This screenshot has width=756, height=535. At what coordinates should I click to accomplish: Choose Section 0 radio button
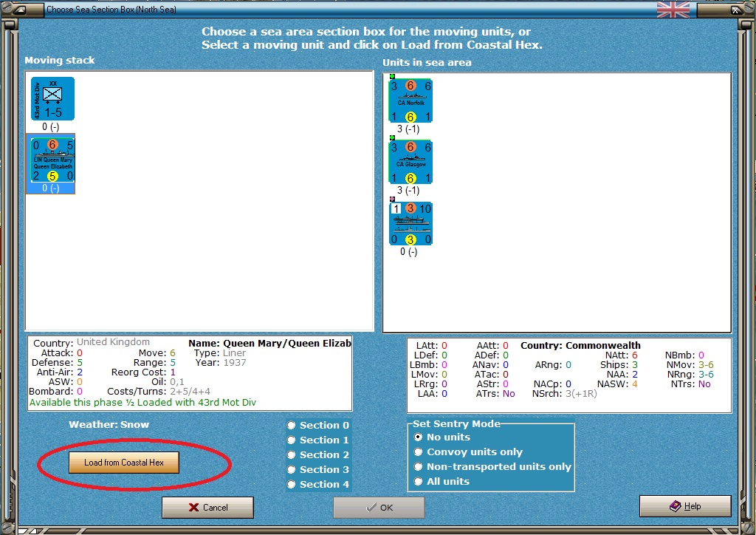(x=291, y=426)
